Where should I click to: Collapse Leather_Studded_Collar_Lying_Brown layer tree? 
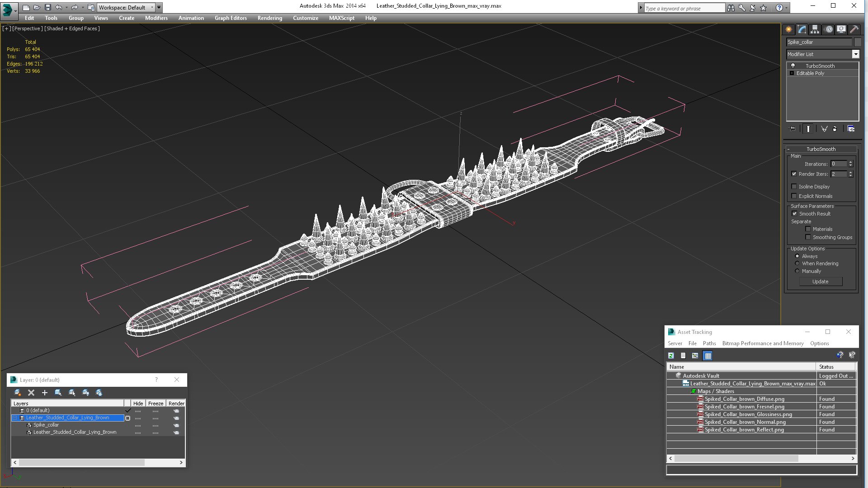14,418
